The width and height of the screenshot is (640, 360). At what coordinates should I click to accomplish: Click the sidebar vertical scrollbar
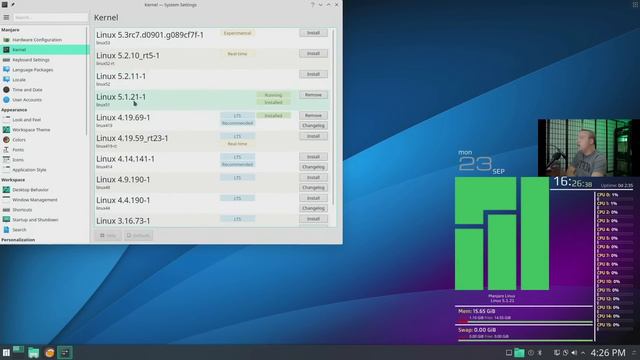point(87,82)
